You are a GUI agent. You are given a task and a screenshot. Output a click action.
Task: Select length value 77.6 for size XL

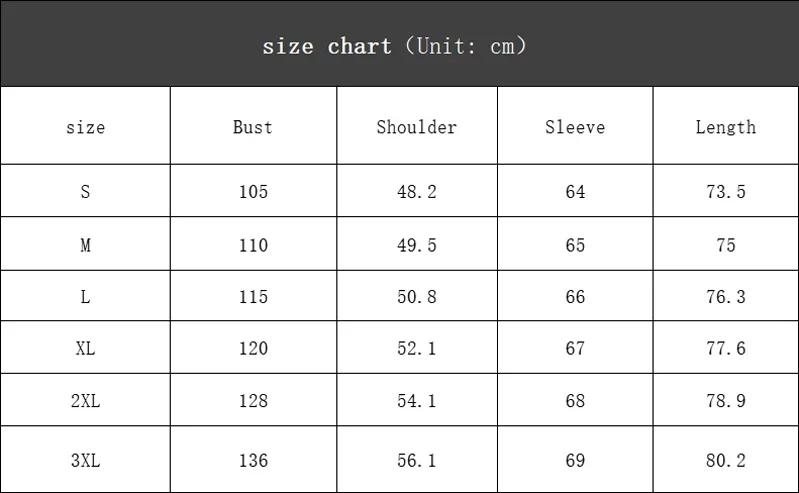(726, 349)
